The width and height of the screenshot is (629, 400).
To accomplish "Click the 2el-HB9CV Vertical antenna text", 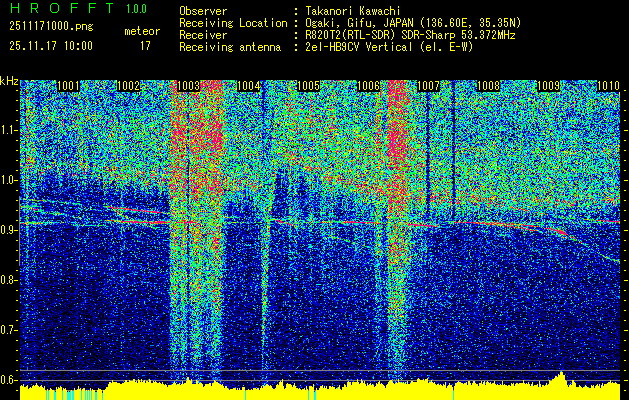I will click(x=390, y=47).
